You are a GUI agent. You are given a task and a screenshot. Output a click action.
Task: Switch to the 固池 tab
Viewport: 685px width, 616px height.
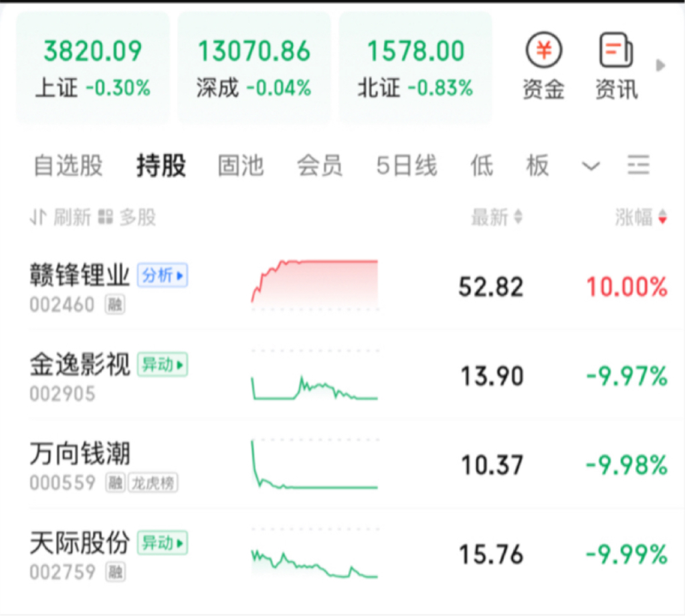[x=241, y=166]
